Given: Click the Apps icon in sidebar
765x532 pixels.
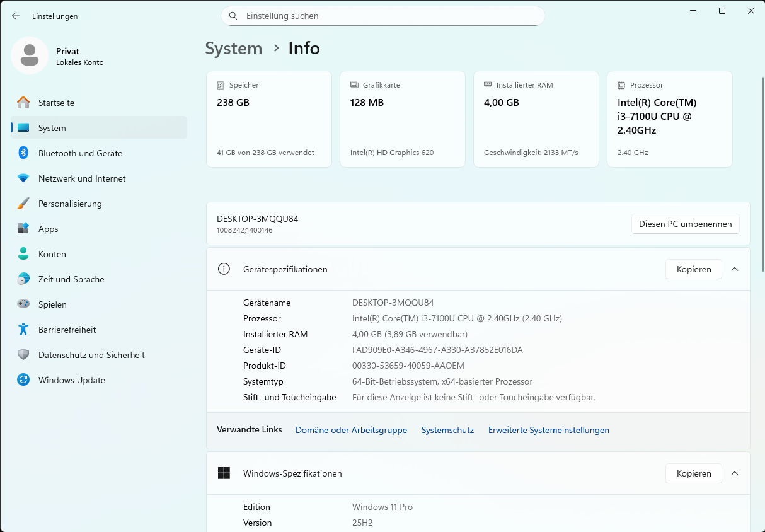Looking at the screenshot, I should 23,229.
